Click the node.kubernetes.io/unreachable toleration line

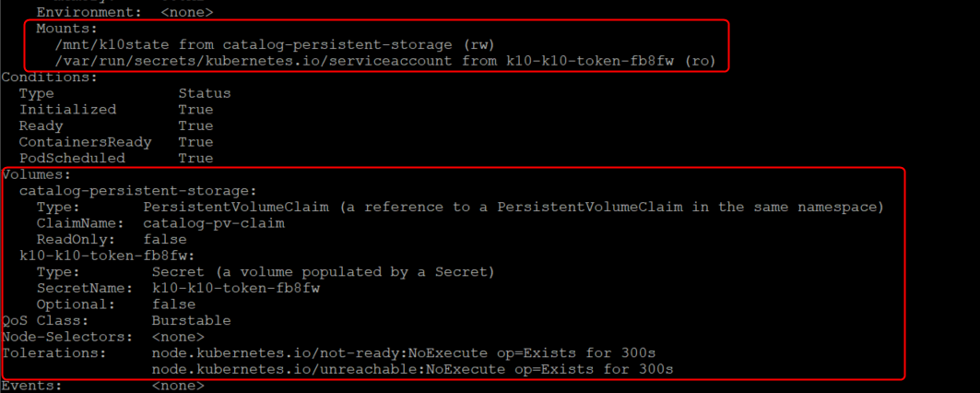pyautogui.click(x=412, y=369)
